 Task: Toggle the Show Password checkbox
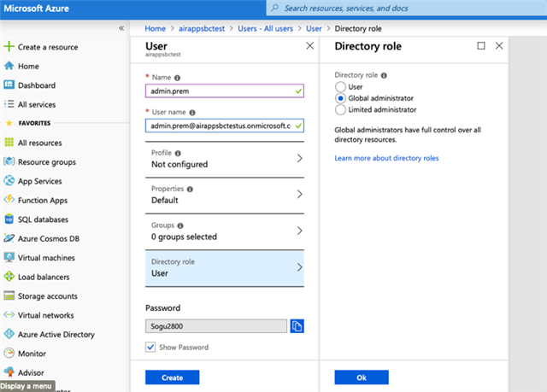(x=150, y=347)
